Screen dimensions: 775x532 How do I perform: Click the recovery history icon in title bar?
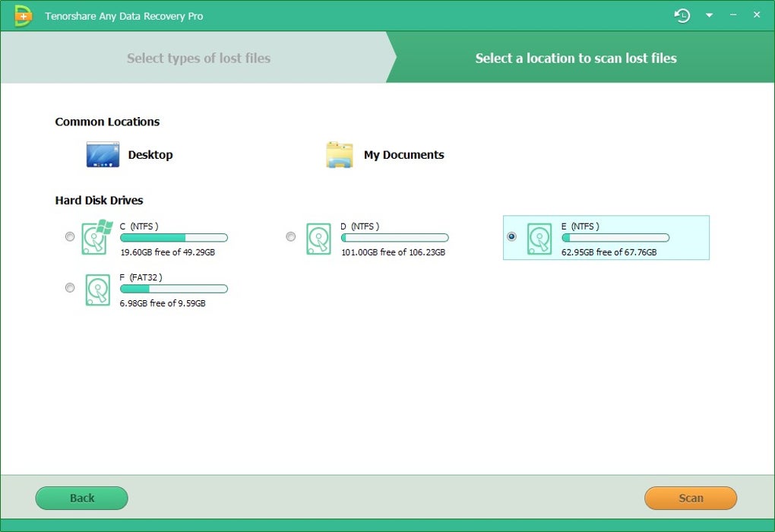682,14
